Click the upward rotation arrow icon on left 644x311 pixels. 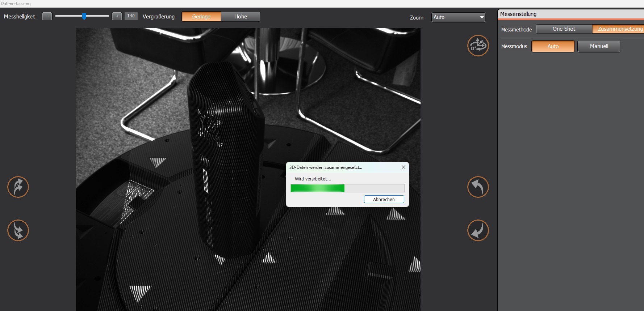[x=18, y=187]
